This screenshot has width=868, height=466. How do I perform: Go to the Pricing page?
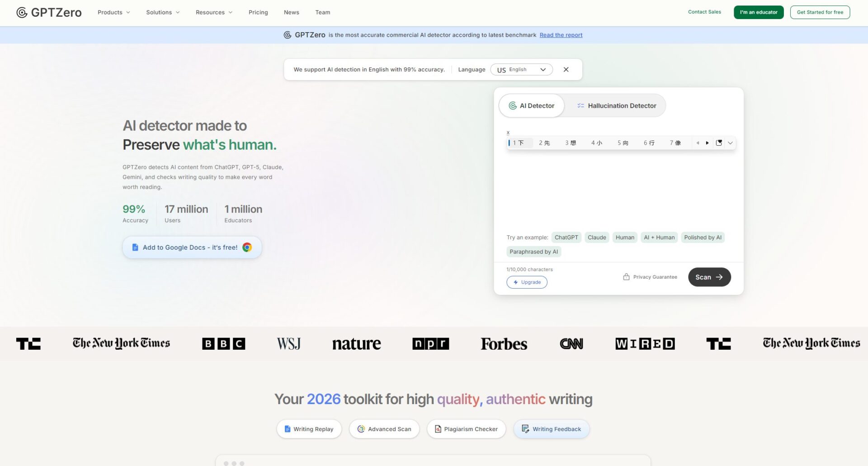click(x=258, y=12)
